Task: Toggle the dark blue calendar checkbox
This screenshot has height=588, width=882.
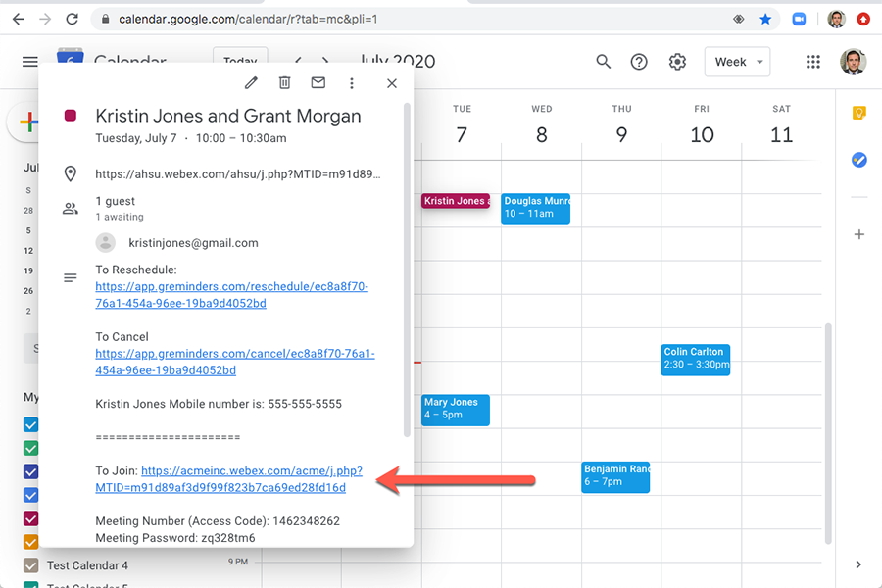Action: 31,471
